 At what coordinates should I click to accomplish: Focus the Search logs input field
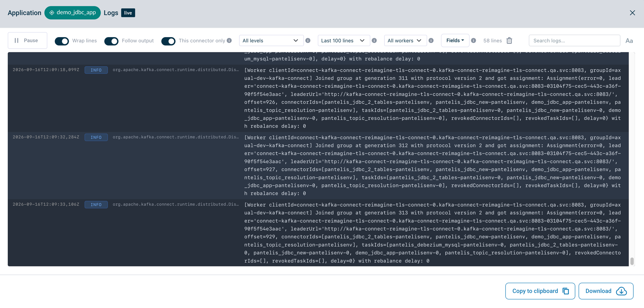coord(574,41)
